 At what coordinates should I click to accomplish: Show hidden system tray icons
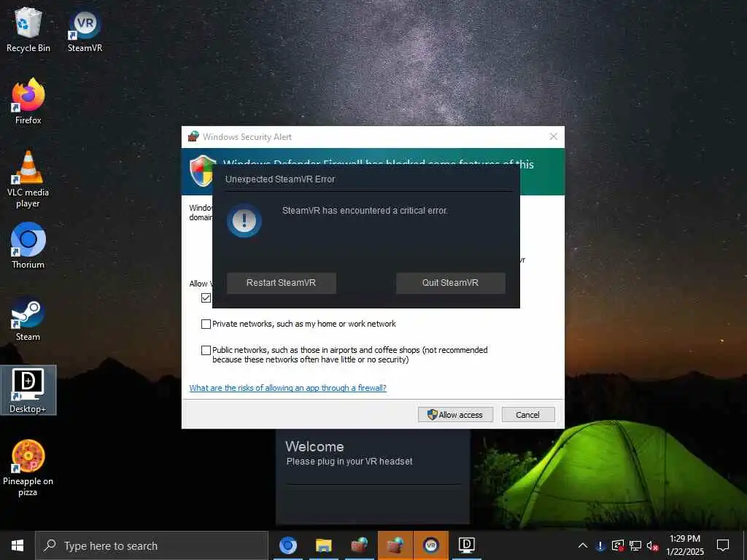point(583,545)
